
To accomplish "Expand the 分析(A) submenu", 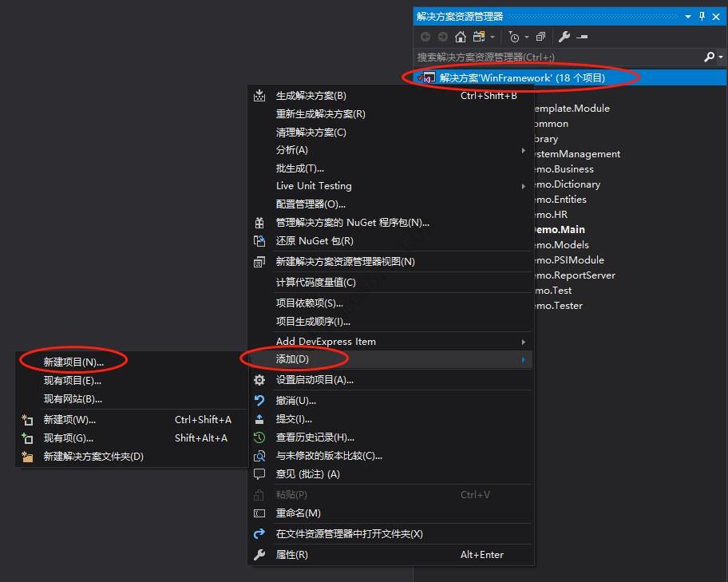I will point(319,149).
